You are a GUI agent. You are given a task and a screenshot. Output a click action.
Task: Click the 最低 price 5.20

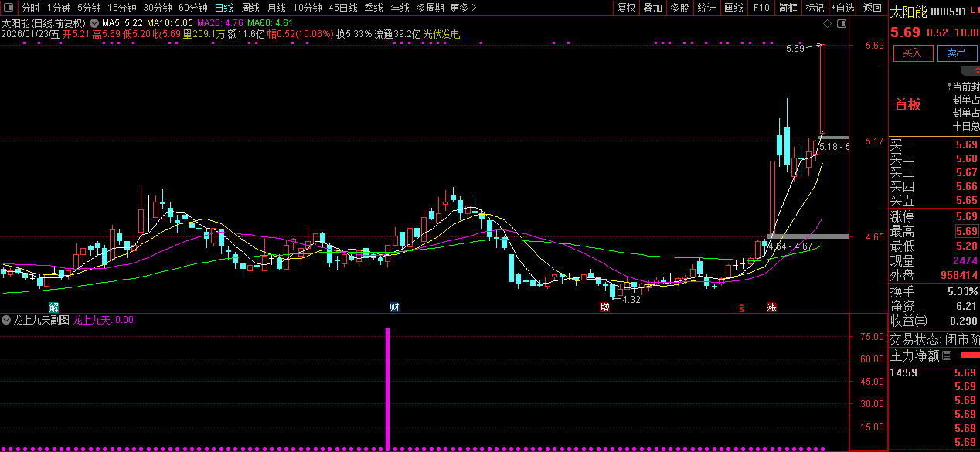(967, 246)
